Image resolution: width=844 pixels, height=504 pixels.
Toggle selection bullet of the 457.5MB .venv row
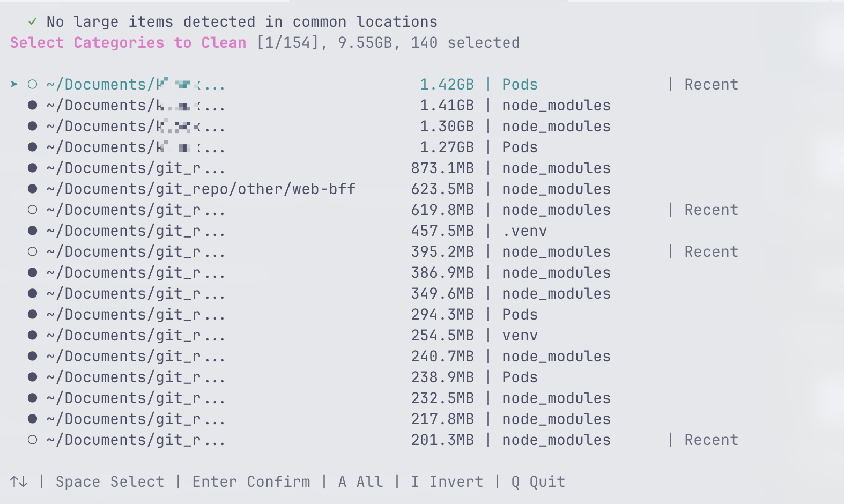click(33, 231)
